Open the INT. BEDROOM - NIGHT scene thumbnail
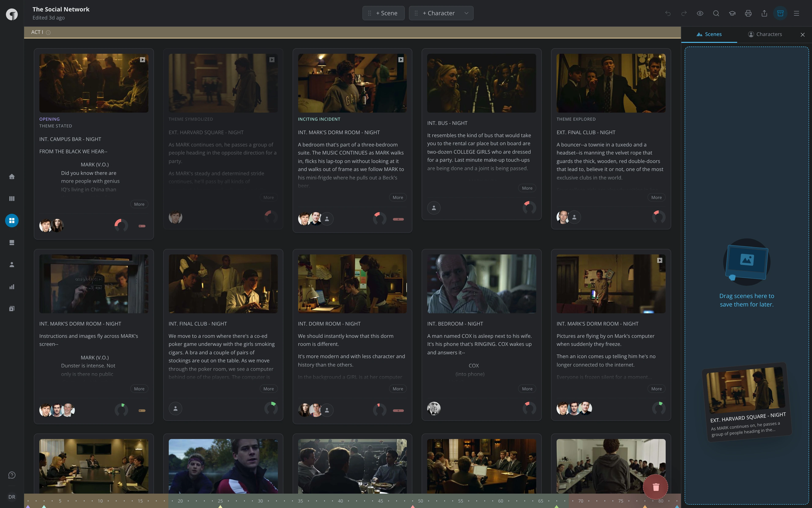The height and width of the screenshot is (508, 812). click(x=481, y=284)
